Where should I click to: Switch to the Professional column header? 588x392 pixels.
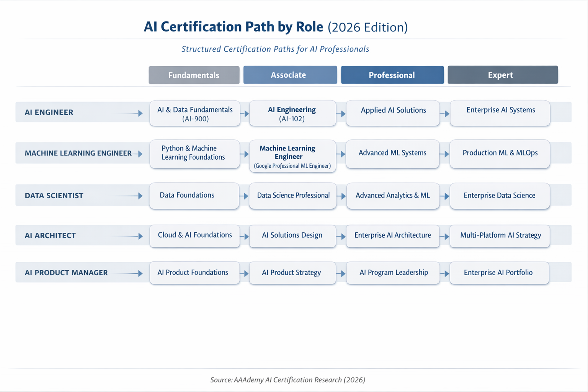[x=392, y=75]
